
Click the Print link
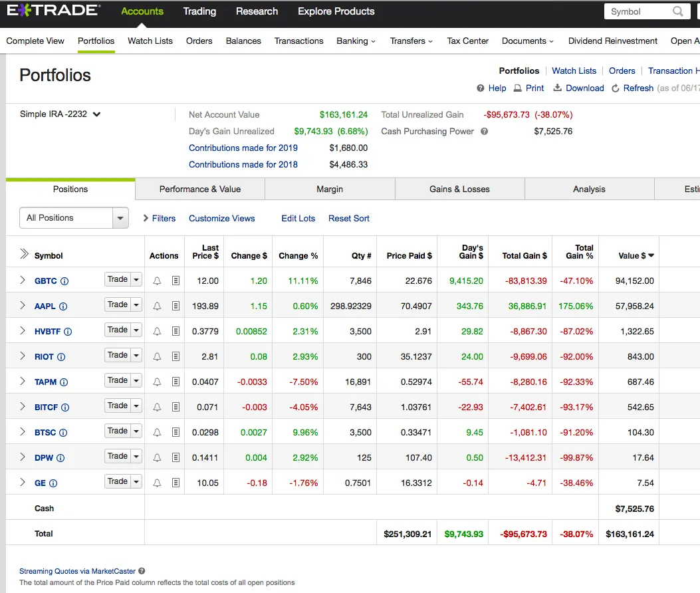tap(529, 88)
